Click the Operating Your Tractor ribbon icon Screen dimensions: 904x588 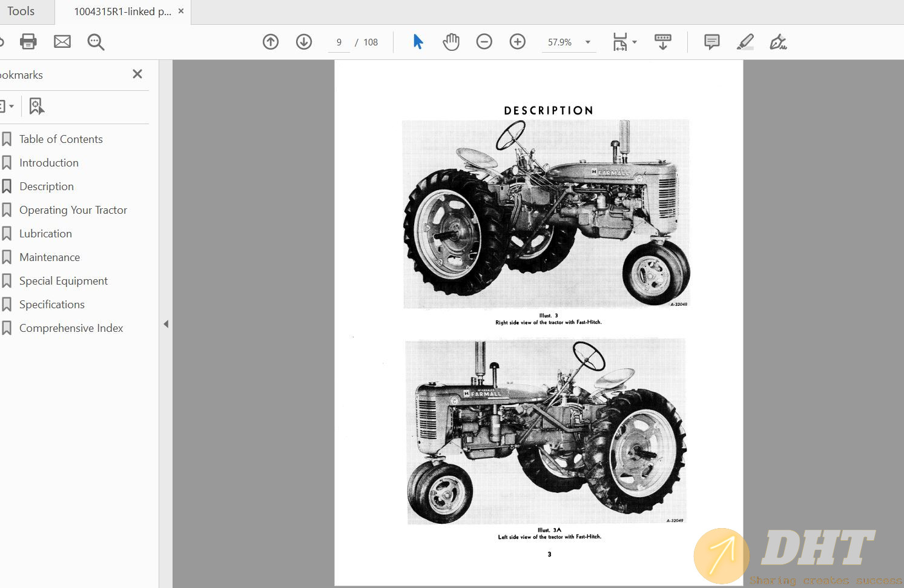[x=7, y=210]
